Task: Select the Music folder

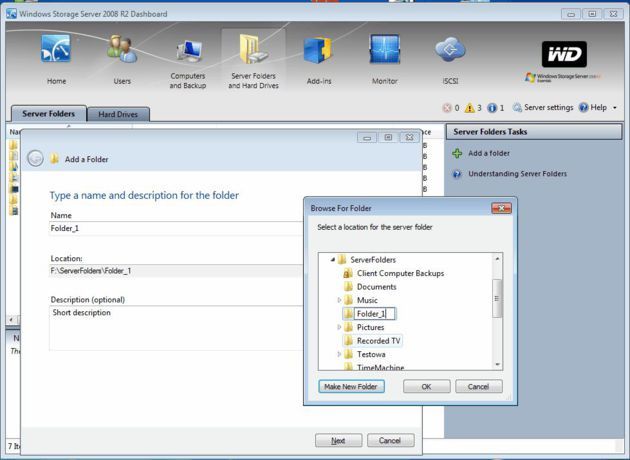Action: point(367,300)
